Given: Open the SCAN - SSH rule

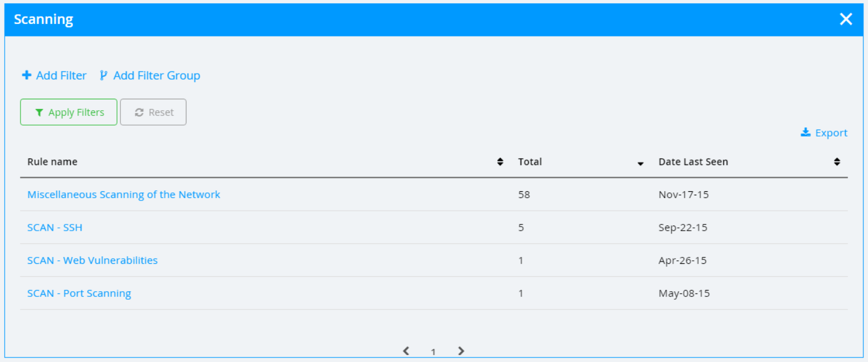Looking at the screenshot, I should [x=55, y=227].
